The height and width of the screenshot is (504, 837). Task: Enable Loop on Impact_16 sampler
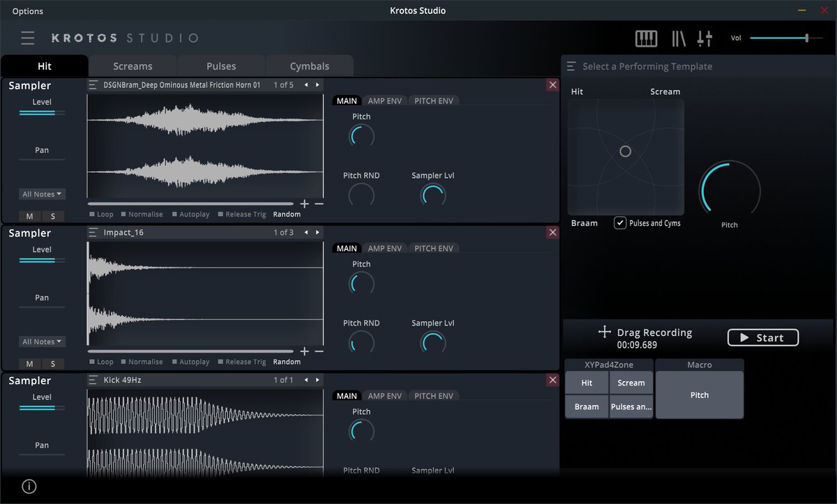click(101, 362)
